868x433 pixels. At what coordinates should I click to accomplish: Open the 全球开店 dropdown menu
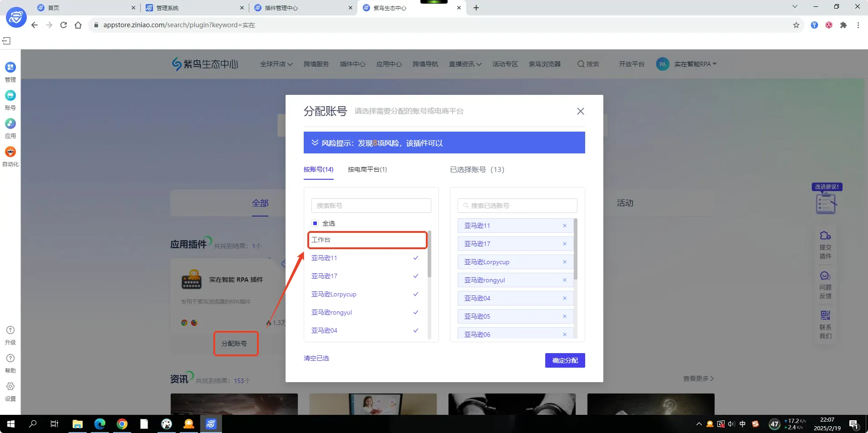276,64
